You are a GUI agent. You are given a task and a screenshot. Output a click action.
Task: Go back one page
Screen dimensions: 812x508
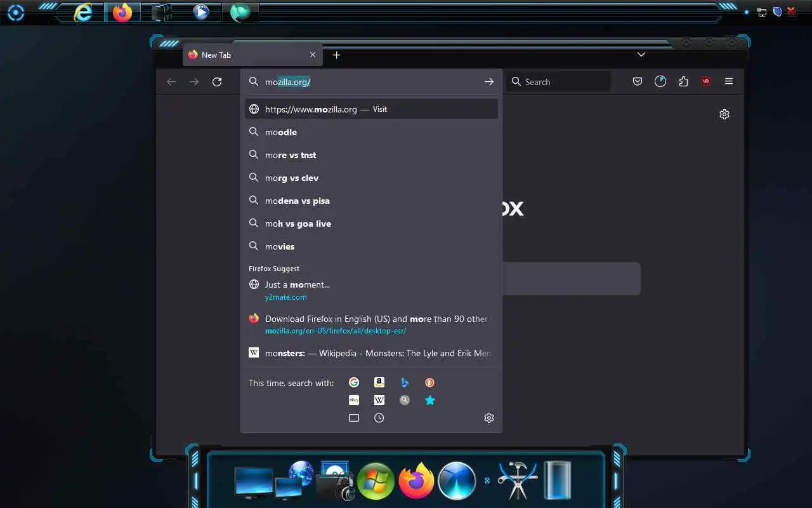click(171, 82)
